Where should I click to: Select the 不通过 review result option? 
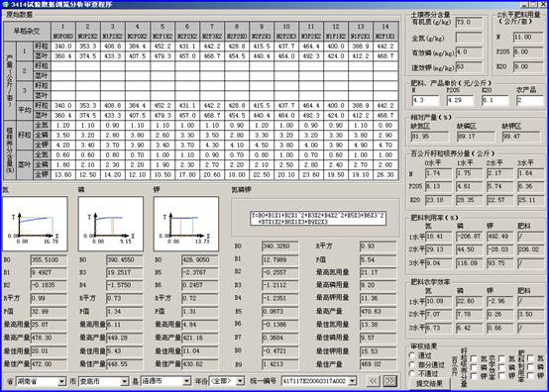pyautogui.click(x=412, y=374)
